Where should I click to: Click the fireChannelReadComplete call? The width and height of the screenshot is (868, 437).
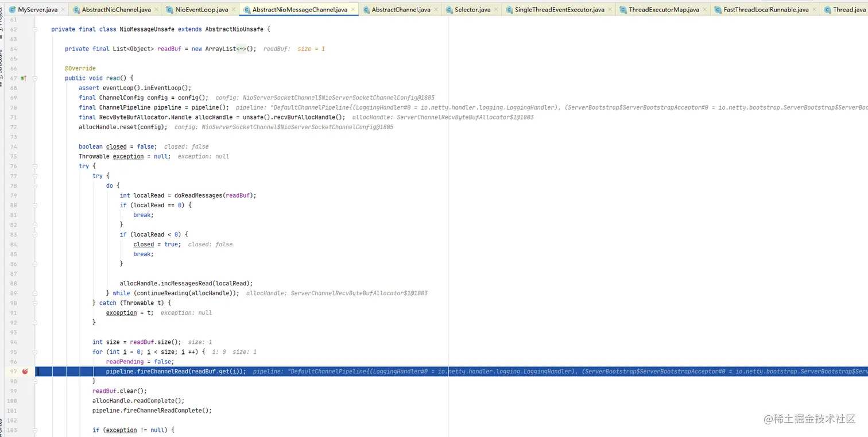163,410
